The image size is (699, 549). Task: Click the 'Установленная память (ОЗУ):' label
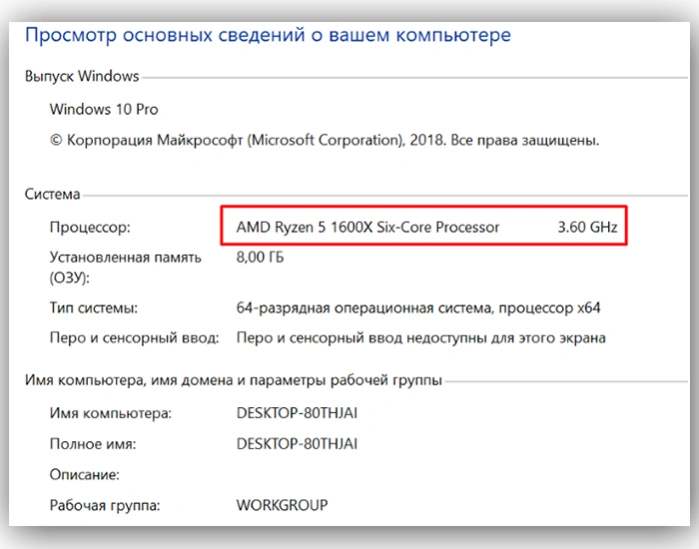(125, 267)
